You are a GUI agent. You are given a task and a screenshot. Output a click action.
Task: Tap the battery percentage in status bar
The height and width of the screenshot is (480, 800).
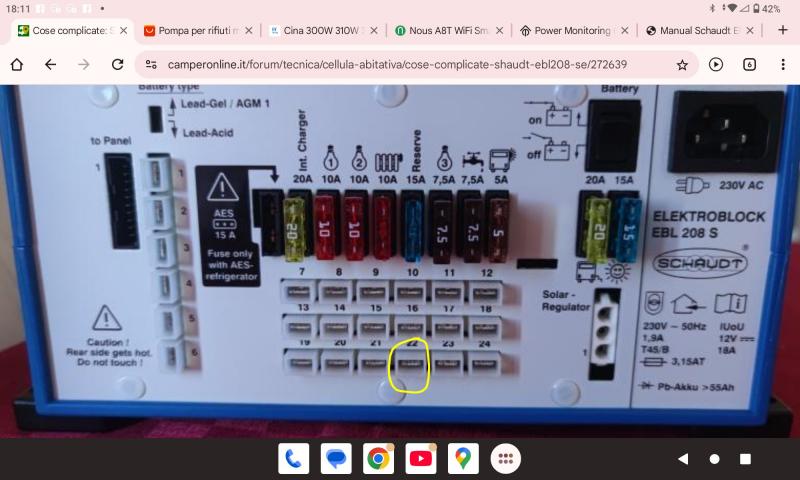point(771,9)
